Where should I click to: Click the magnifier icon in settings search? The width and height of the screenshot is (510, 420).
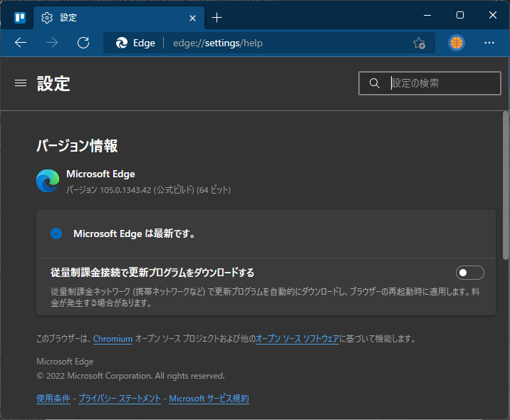[x=375, y=83]
